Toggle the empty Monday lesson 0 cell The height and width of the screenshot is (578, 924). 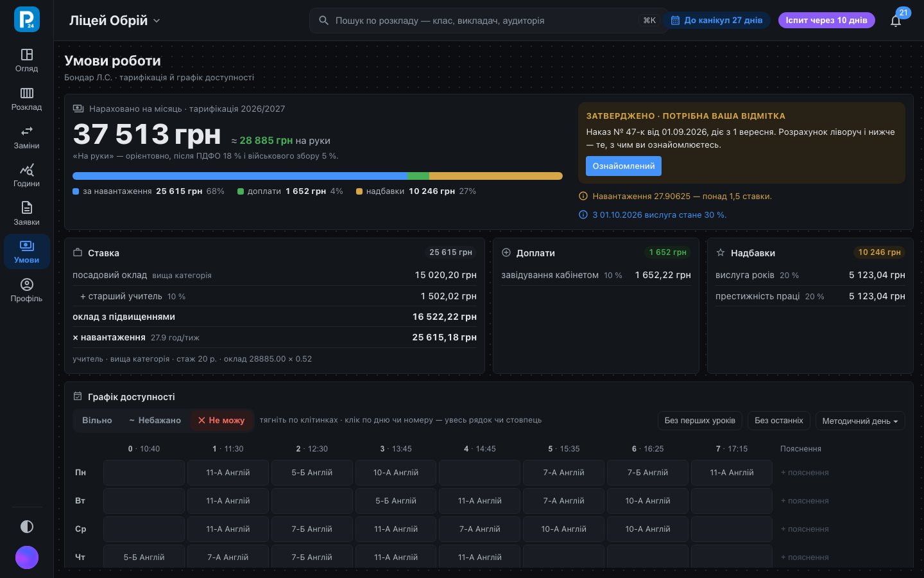144,473
